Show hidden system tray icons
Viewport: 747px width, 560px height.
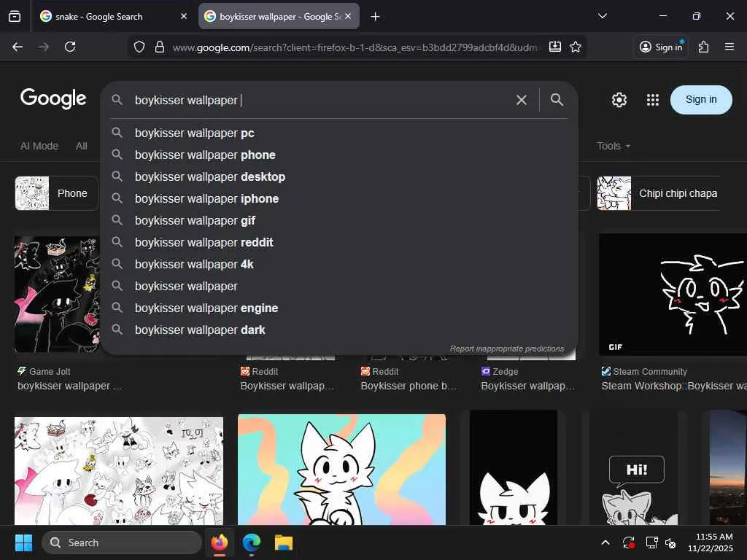pyautogui.click(x=605, y=542)
